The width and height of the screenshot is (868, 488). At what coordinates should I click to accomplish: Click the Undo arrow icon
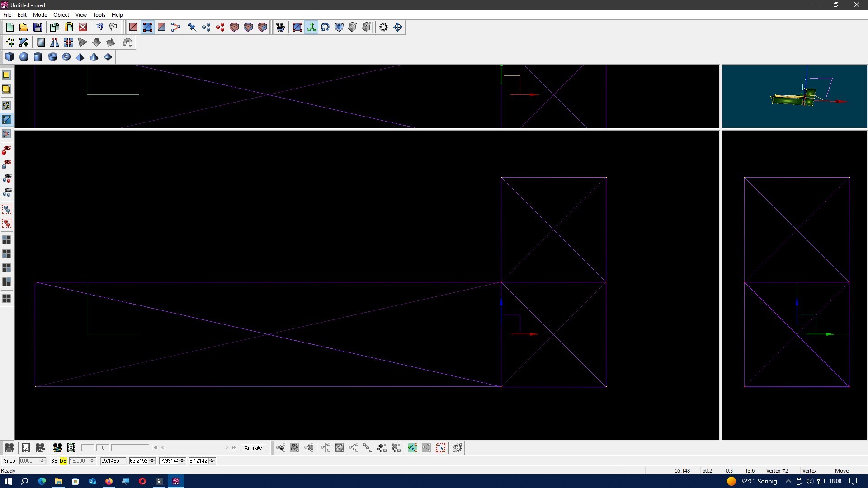pyautogui.click(x=99, y=27)
